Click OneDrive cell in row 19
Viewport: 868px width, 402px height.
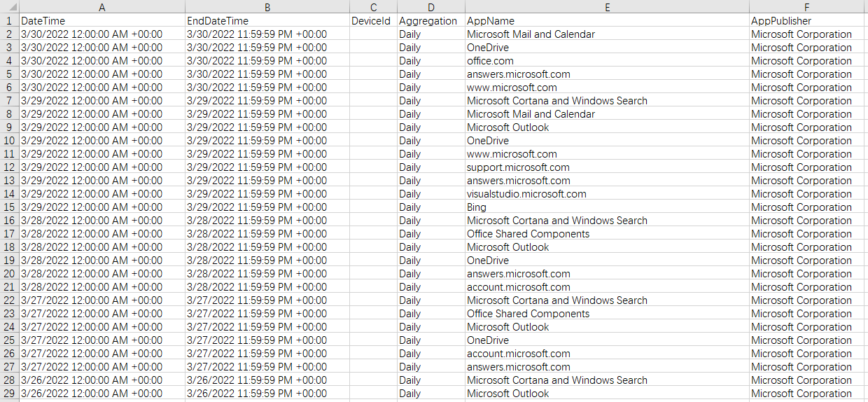tap(607, 261)
